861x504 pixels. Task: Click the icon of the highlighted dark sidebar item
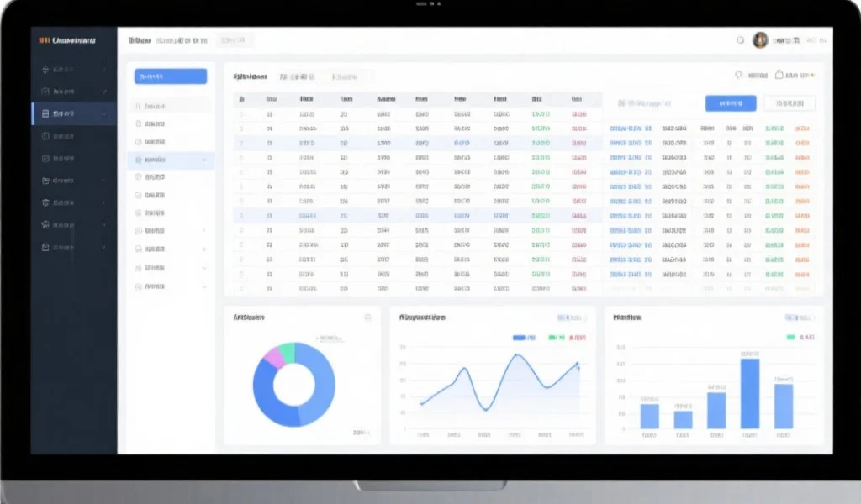point(46,113)
